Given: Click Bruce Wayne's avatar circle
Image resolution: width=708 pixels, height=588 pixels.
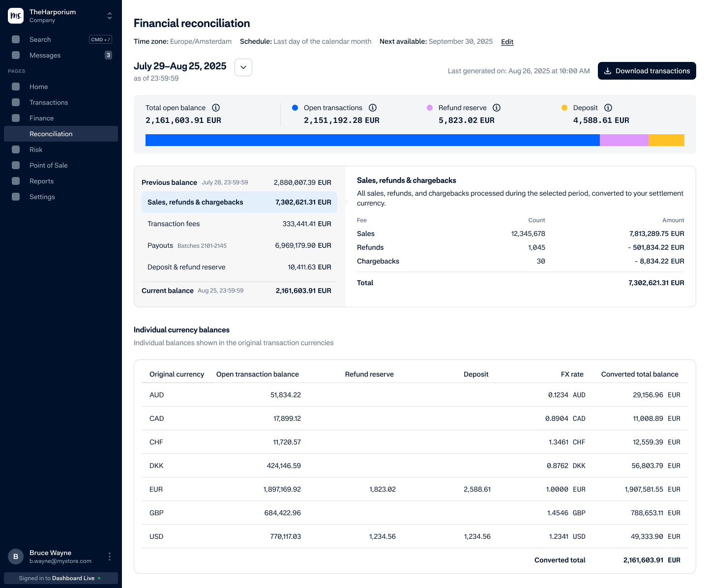Looking at the screenshot, I should (16, 557).
